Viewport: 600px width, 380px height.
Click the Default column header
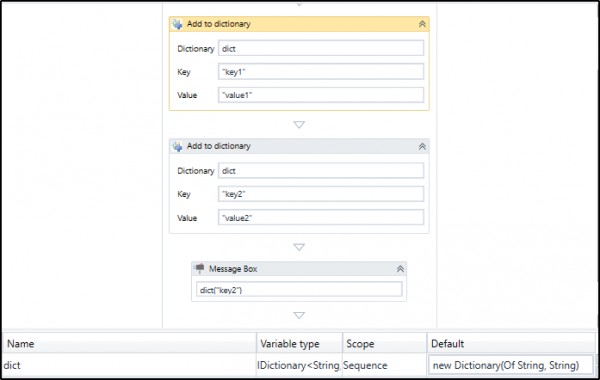tap(511, 344)
